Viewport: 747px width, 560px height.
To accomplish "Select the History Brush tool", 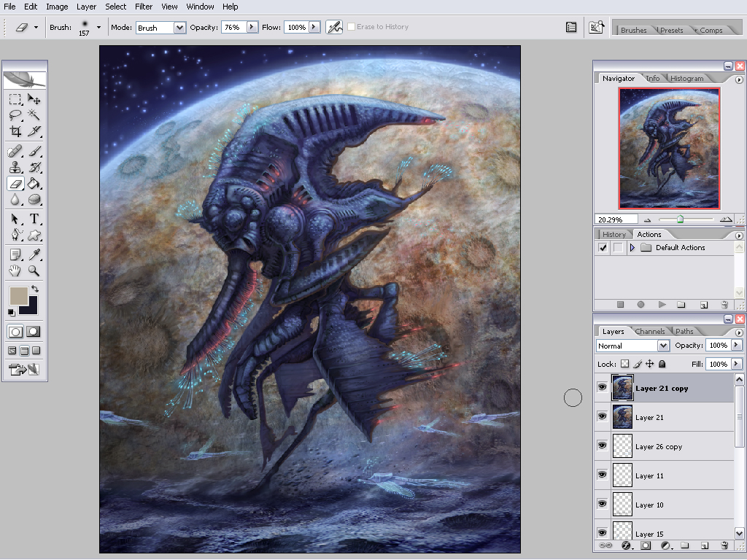I will 34,168.
